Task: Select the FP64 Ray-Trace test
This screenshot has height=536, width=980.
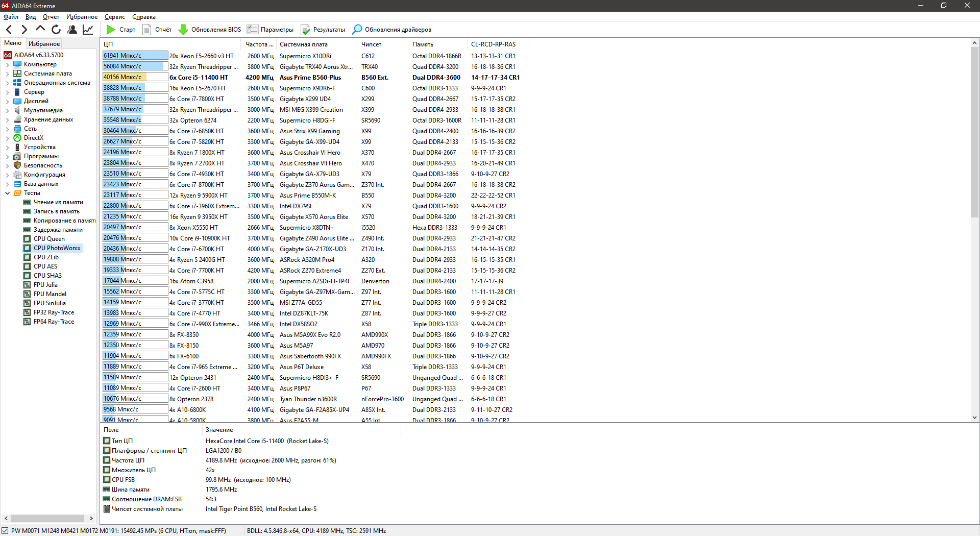Action: [x=54, y=322]
